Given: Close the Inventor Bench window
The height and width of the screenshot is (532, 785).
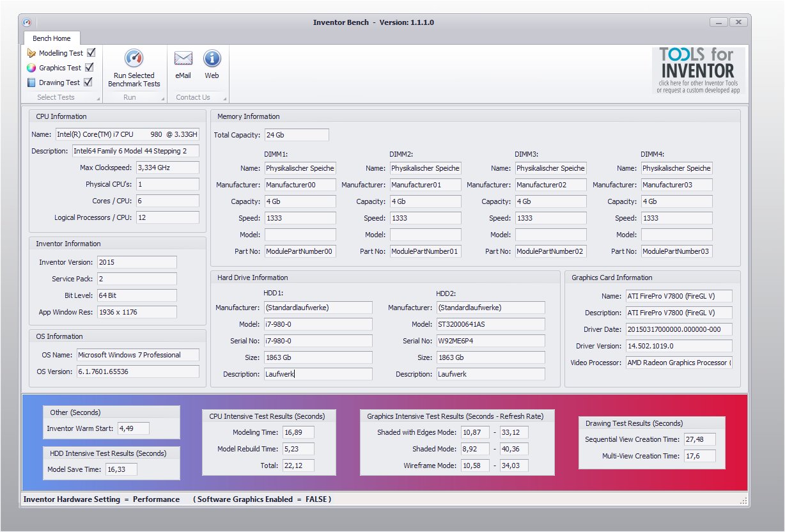Looking at the screenshot, I should 739,22.
